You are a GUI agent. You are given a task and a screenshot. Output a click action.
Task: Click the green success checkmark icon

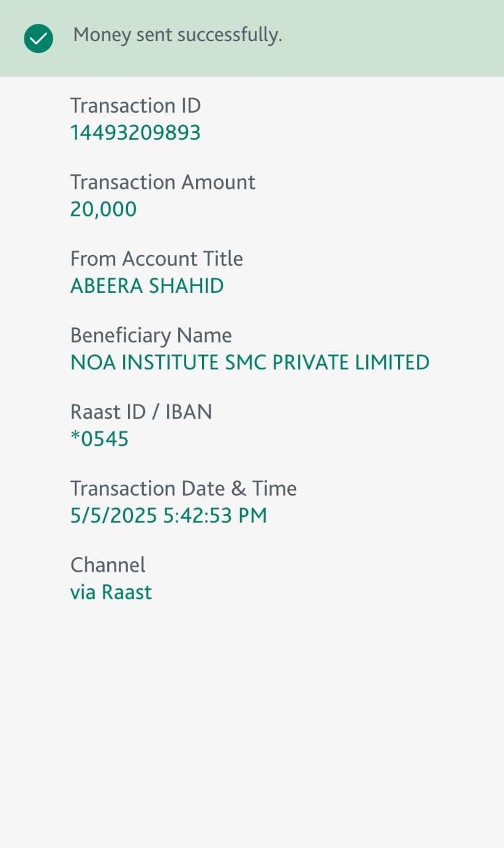tap(38, 39)
